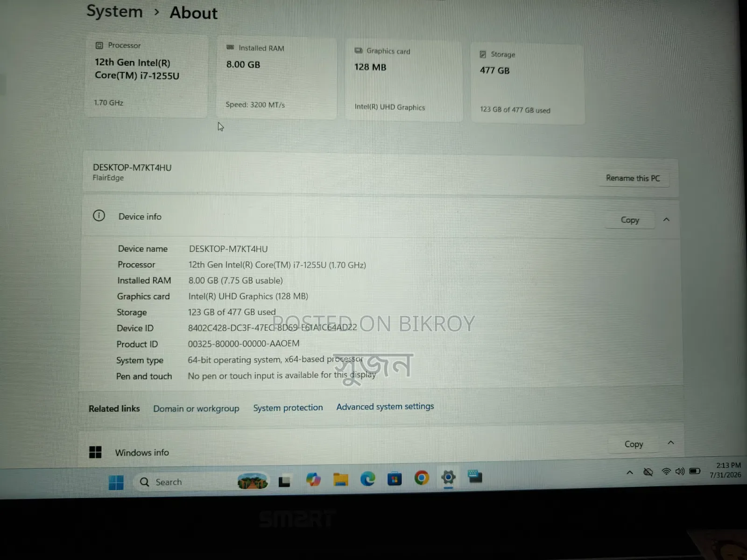Click the Device ID value text

pyautogui.click(x=272, y=328)
